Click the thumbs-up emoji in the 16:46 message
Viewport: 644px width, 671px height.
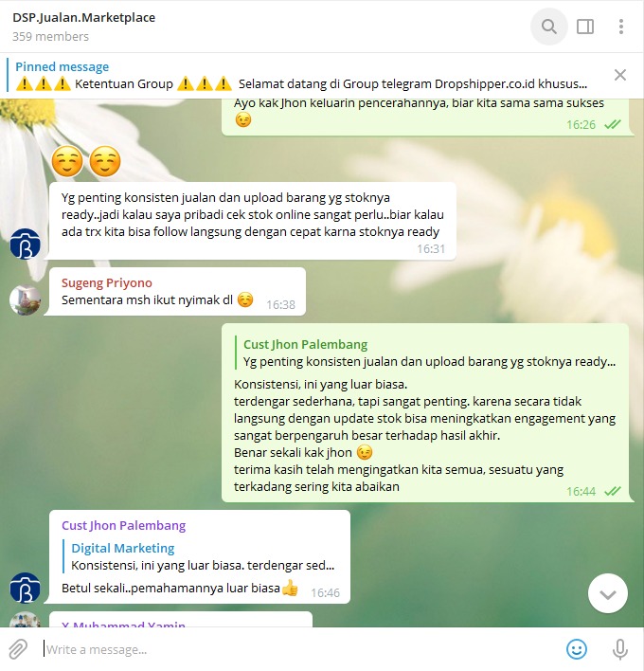290,588
